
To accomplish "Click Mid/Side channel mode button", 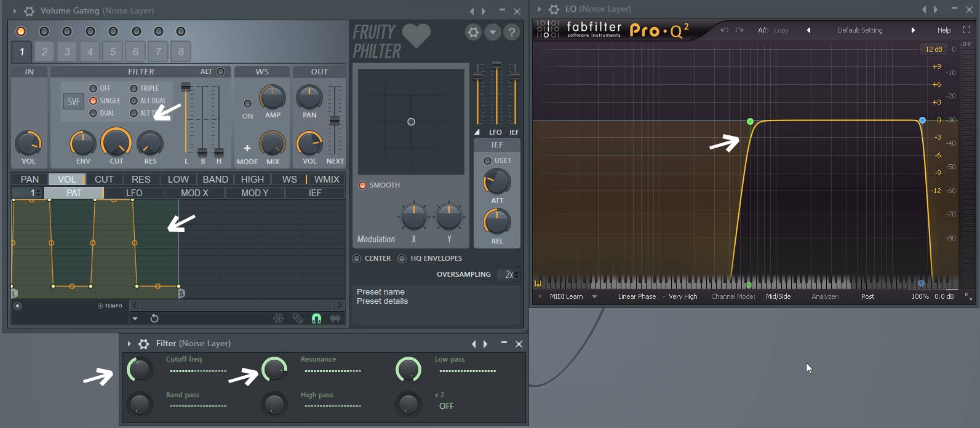I will pyautogui.click(x=778, y=296).
